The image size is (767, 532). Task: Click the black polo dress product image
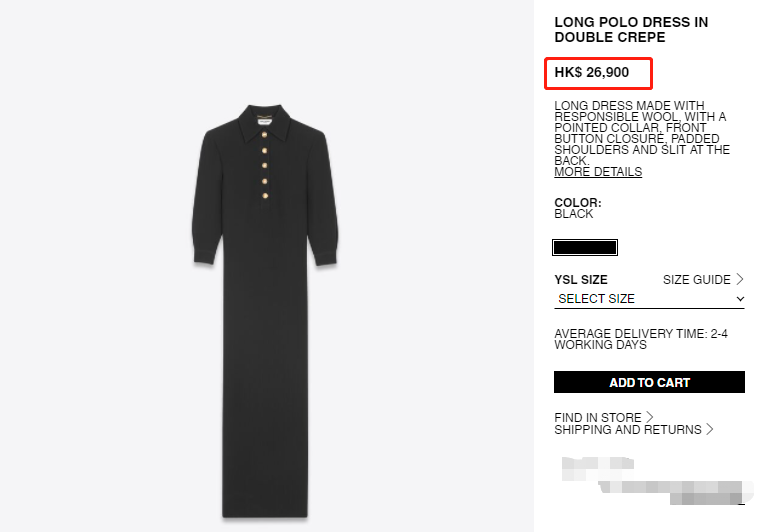pos(265,310)
